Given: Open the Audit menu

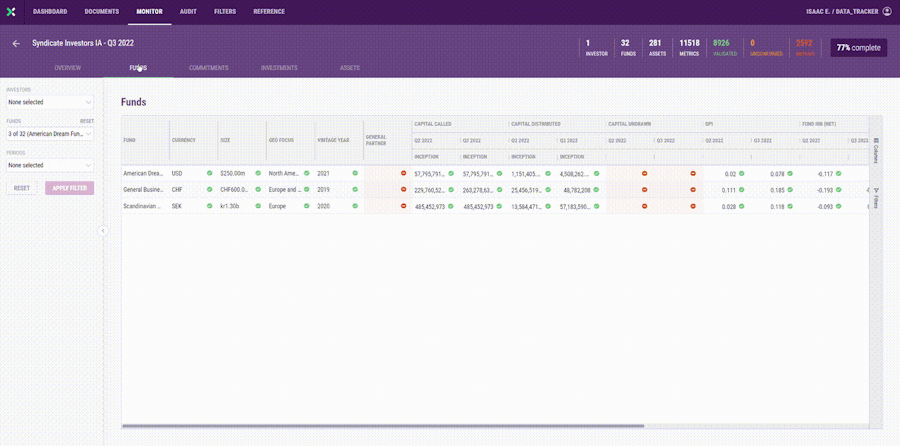Looking at the screenshot, I should tap(188, 11).
